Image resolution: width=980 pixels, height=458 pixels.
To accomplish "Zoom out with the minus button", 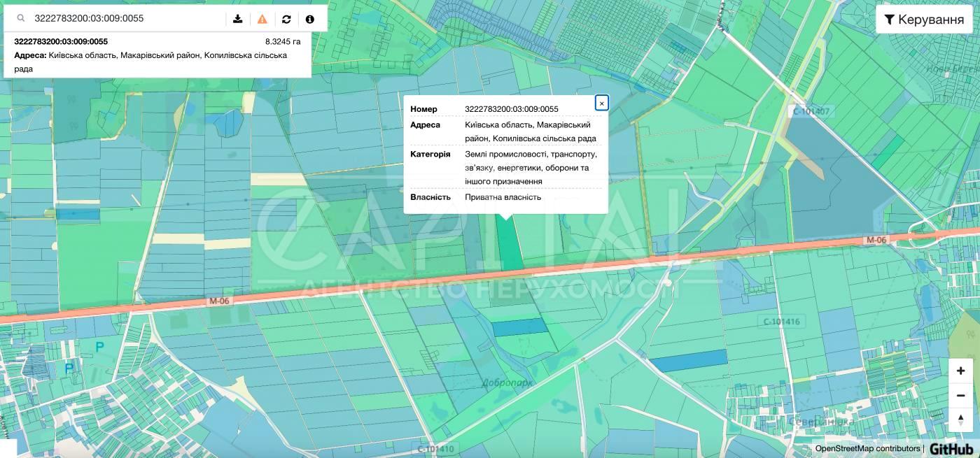I will click(960, 396).
